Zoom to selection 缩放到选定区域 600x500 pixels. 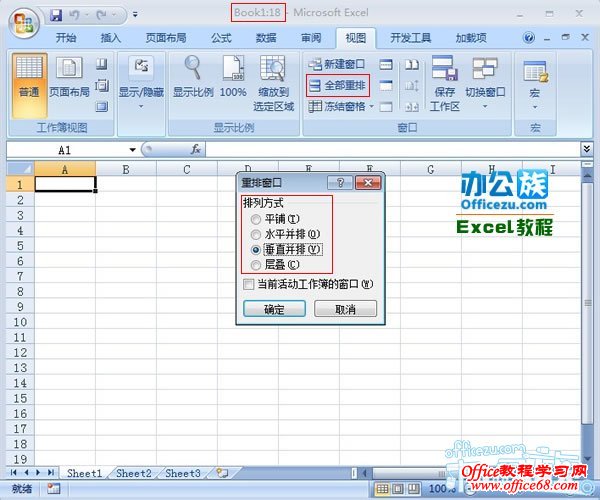click(x=273, y=83)
